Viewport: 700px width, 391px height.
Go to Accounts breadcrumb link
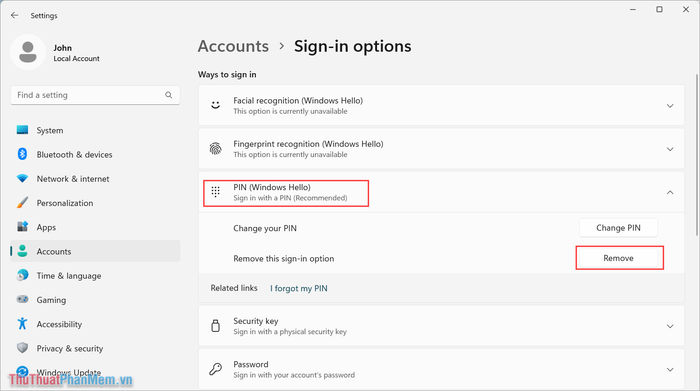(233, 46)
